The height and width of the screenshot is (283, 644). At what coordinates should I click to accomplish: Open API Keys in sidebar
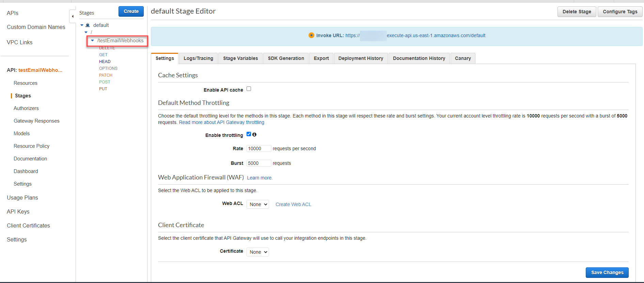pyautogui.click(x=18, y=211)
